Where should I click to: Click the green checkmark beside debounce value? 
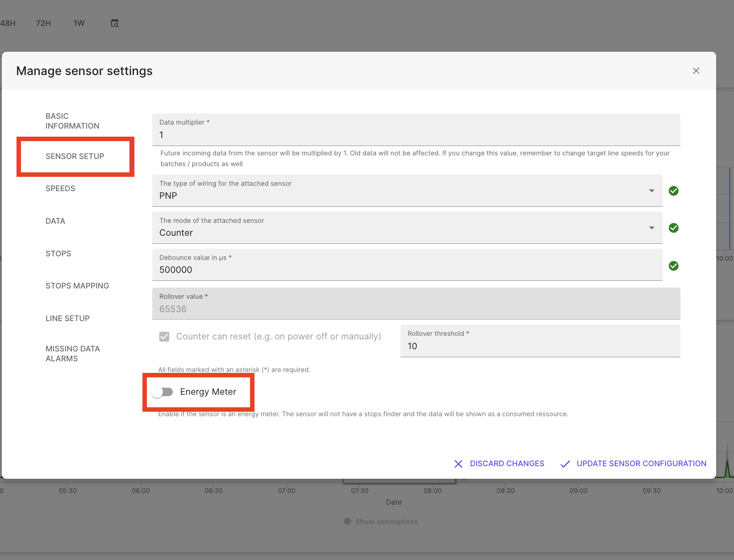coord(674,266)
